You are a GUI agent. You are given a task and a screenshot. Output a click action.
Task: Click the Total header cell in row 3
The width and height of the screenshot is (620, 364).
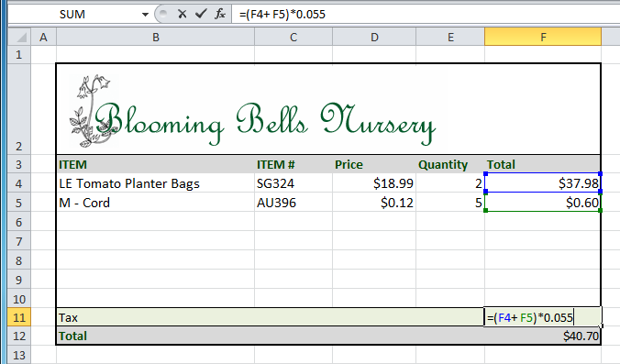(543, 164)
